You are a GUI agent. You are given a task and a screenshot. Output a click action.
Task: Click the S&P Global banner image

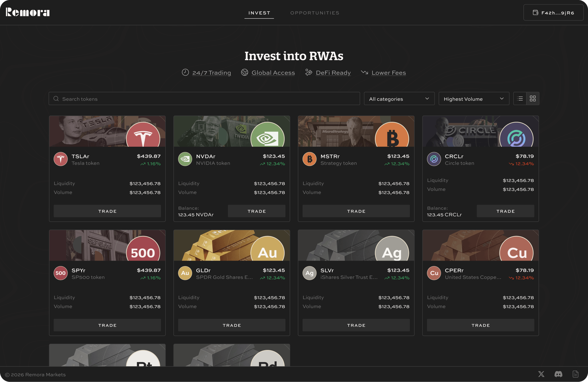(x=107, y=245)
